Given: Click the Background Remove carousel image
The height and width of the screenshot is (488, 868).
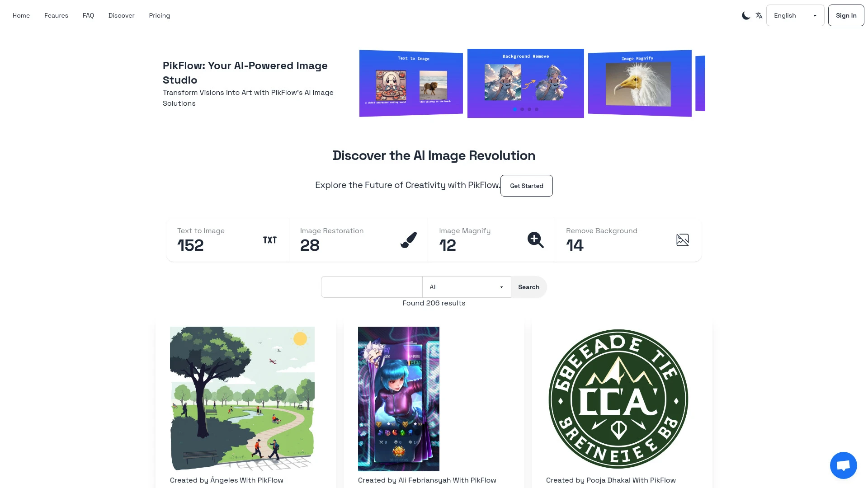Looking at the screenshot, I should [526, 83].
